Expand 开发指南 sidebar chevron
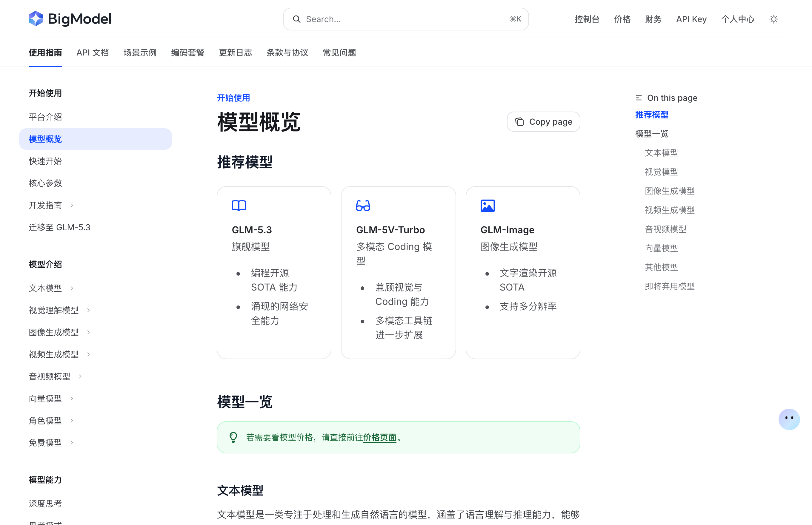The width and height of the screenshot is (812, 525). coord(72,205)
